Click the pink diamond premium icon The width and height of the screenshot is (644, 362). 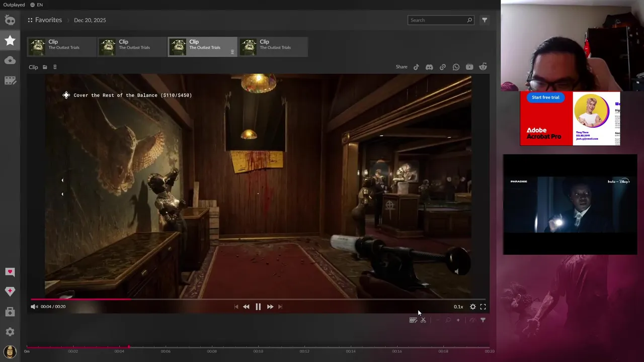click(10, 292)
